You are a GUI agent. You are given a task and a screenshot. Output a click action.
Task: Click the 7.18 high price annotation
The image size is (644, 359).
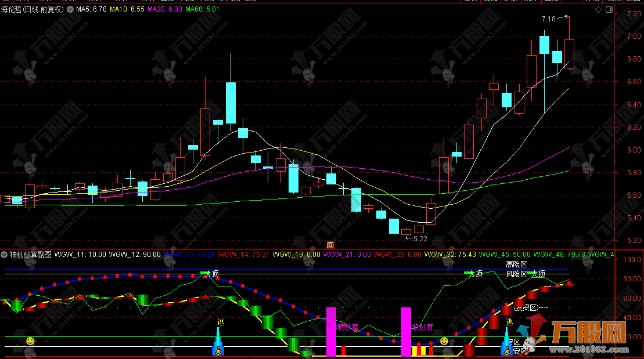point(549,19)
